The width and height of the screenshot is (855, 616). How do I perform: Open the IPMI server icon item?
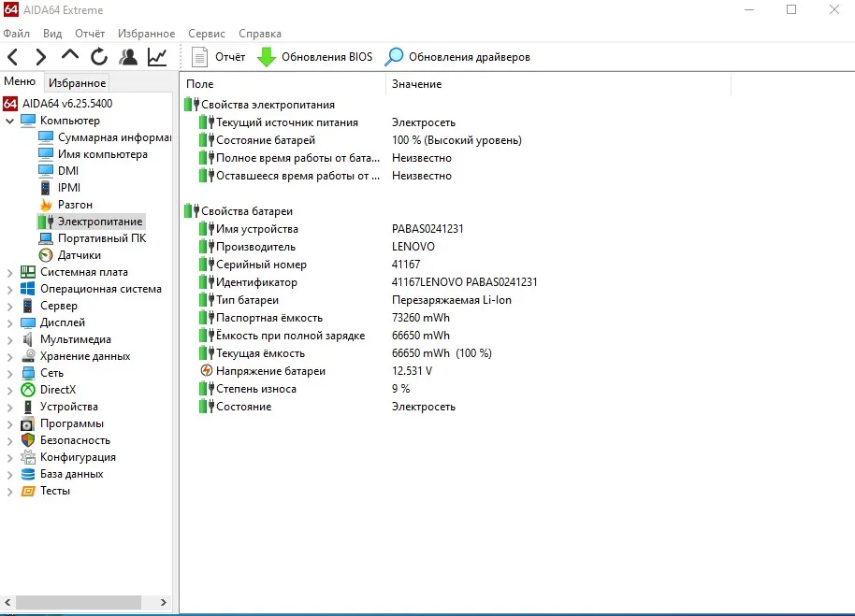click(46, 188)
